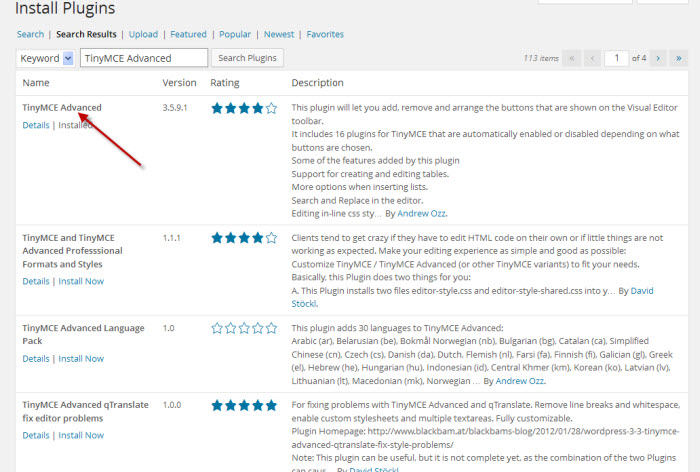Jump to last results page arrow
The height and width of the screenshot is (472, 700).
pos(679,58)
